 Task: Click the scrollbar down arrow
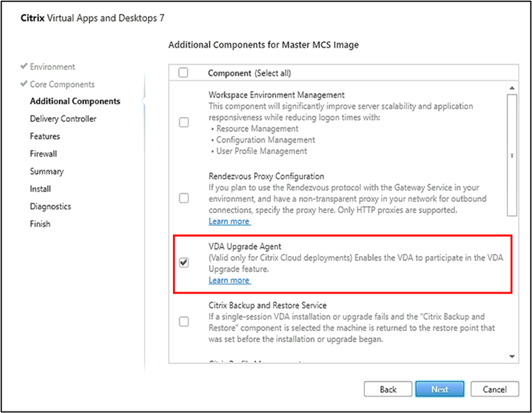pos(512,356)
